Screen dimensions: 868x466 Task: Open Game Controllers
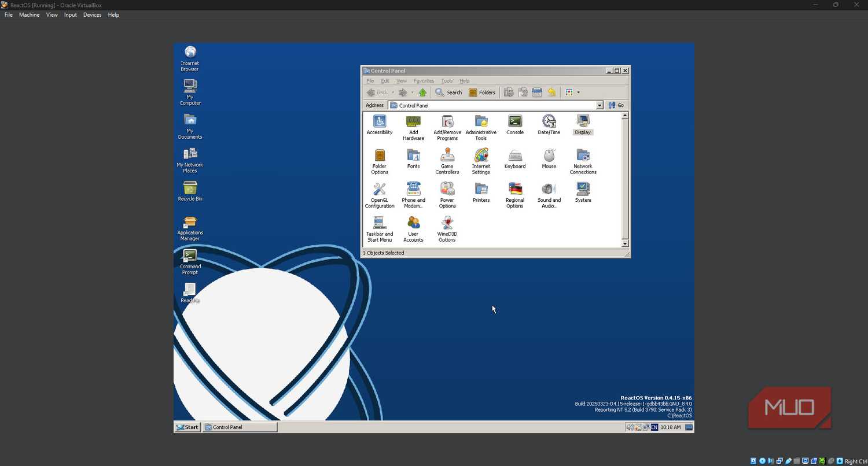[447, 161]
